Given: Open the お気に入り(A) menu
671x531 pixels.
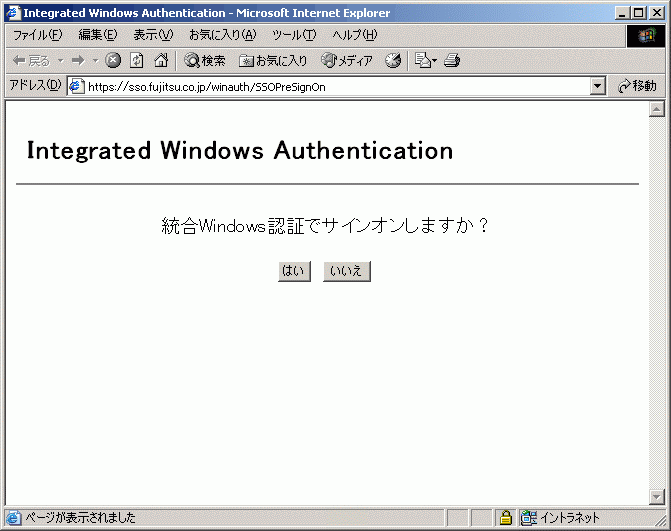Looking at the screenshot, I should click(223, 35).
